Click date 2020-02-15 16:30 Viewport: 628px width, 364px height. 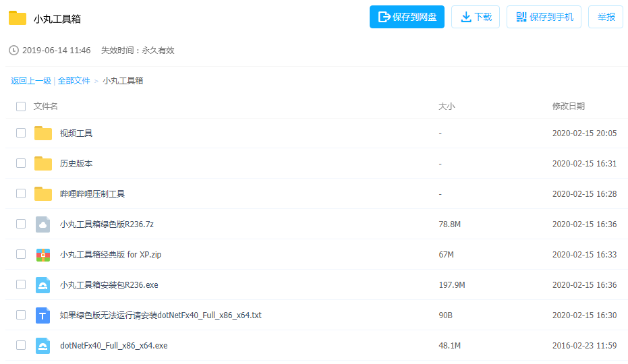[584, 315]
